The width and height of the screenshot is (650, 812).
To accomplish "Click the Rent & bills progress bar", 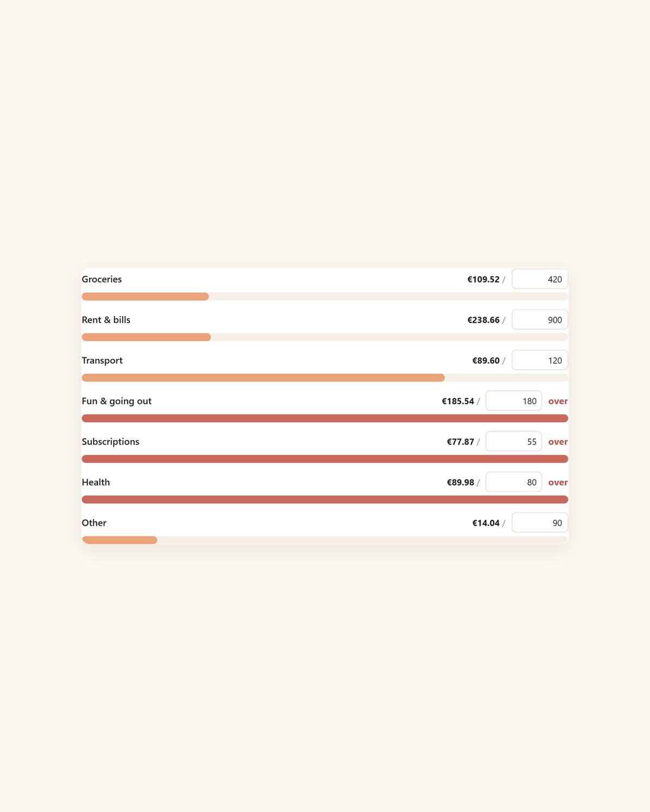I will pos(325,337).
